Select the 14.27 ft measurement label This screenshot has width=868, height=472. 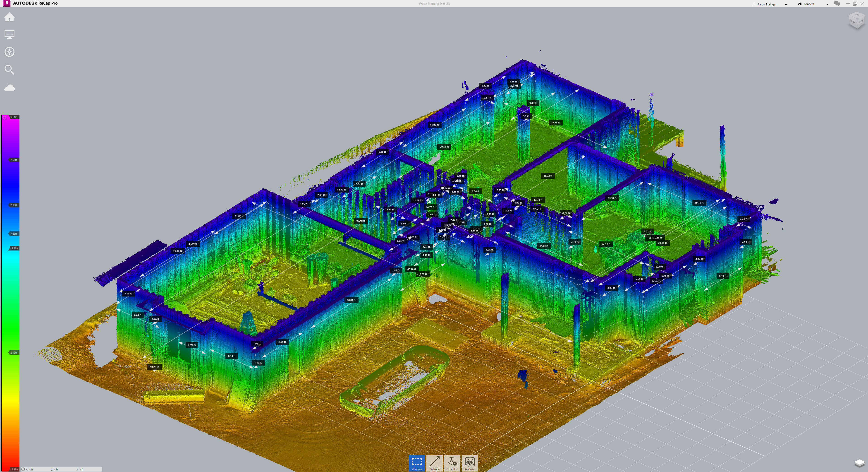[x=606, y=244]
